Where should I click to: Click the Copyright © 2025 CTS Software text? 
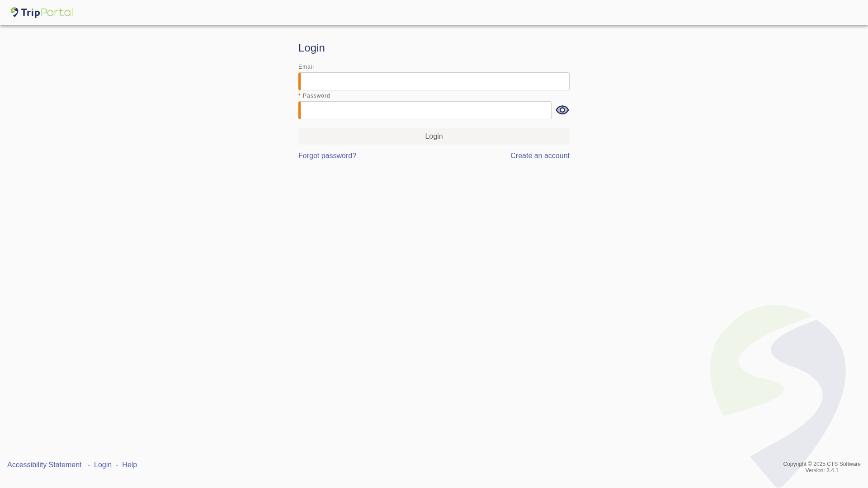pyautogui.click(x=822, y=464)
